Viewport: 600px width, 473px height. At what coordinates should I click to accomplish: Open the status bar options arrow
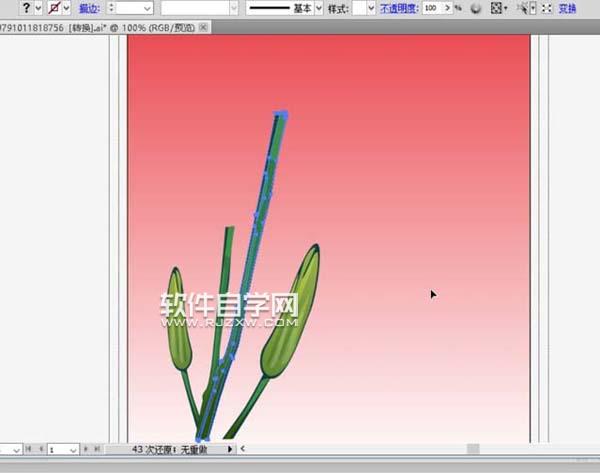click(x=230, y=449)
